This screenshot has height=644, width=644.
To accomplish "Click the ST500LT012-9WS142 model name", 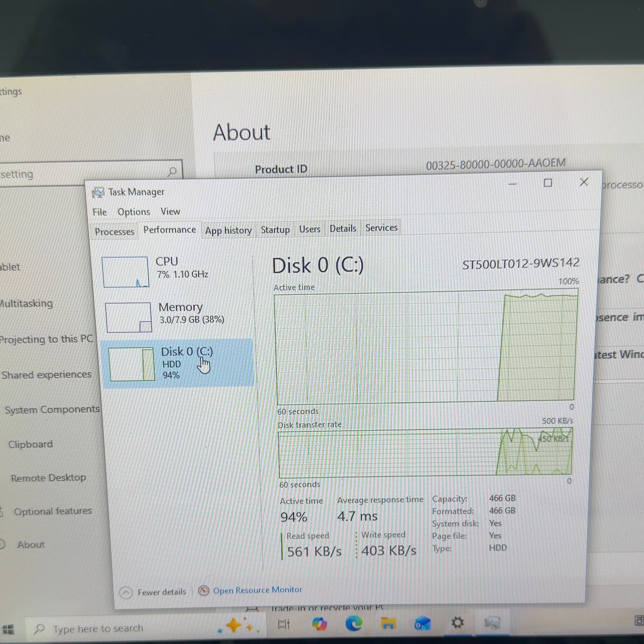I will point(521,263).
